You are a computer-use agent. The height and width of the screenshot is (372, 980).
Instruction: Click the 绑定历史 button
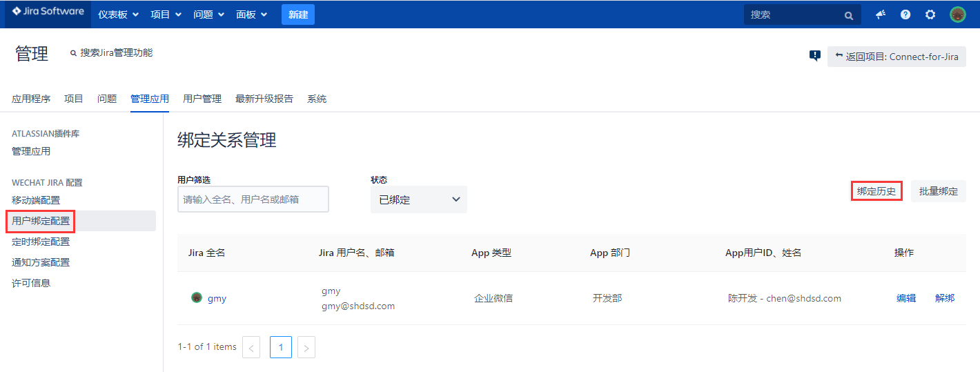876,191
